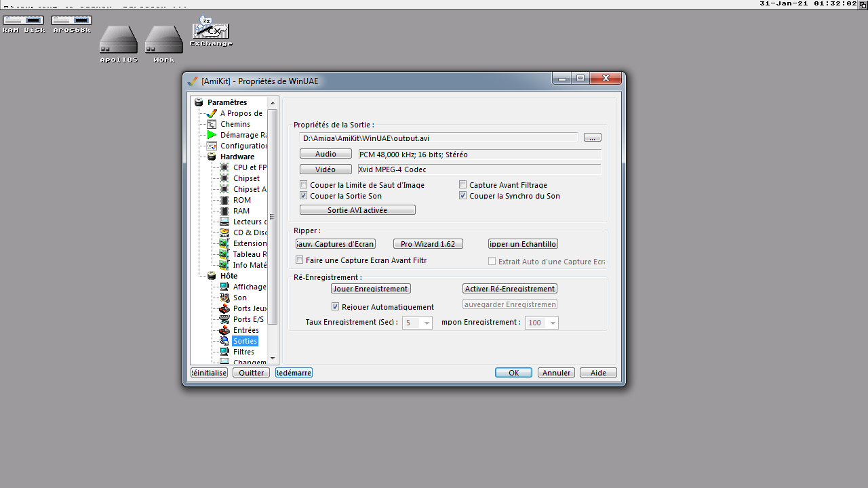Click the Info Matériel board icon
This screenshot has width=868, height=488.
[x=224, y=265]
